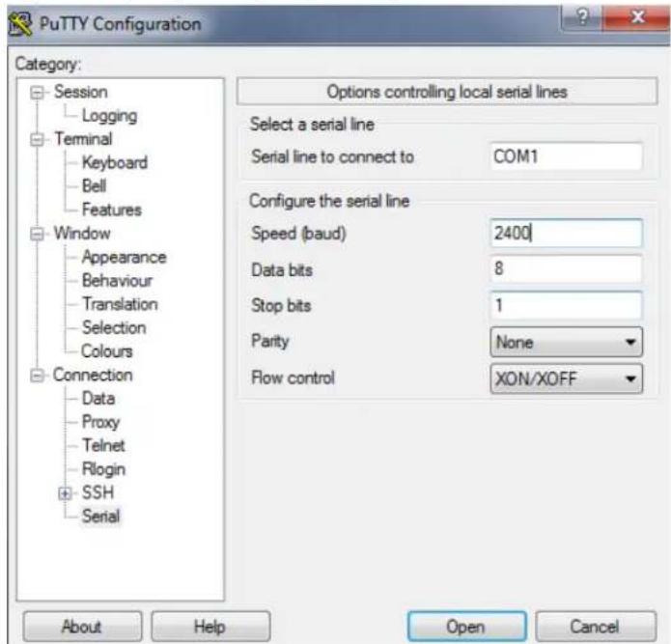Click the Serial line COM1 field
The height and width of the screenshot is (644, 671).
click(x=566, y=156)
